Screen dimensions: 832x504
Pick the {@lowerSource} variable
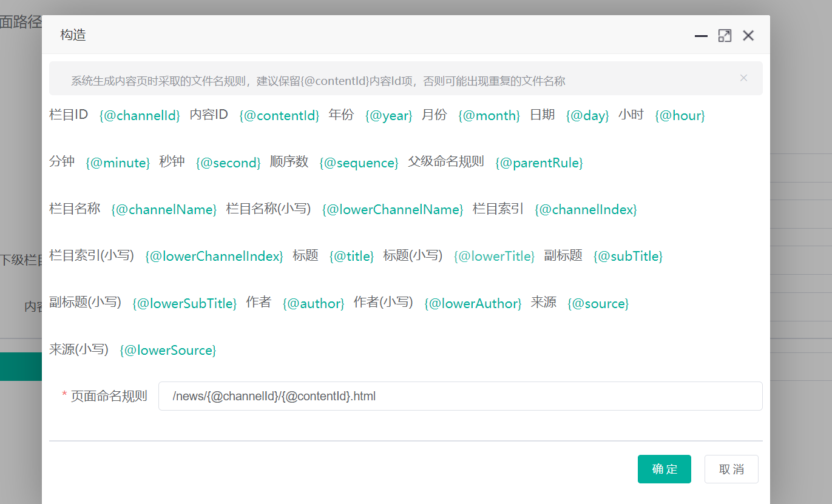(167, 350)
